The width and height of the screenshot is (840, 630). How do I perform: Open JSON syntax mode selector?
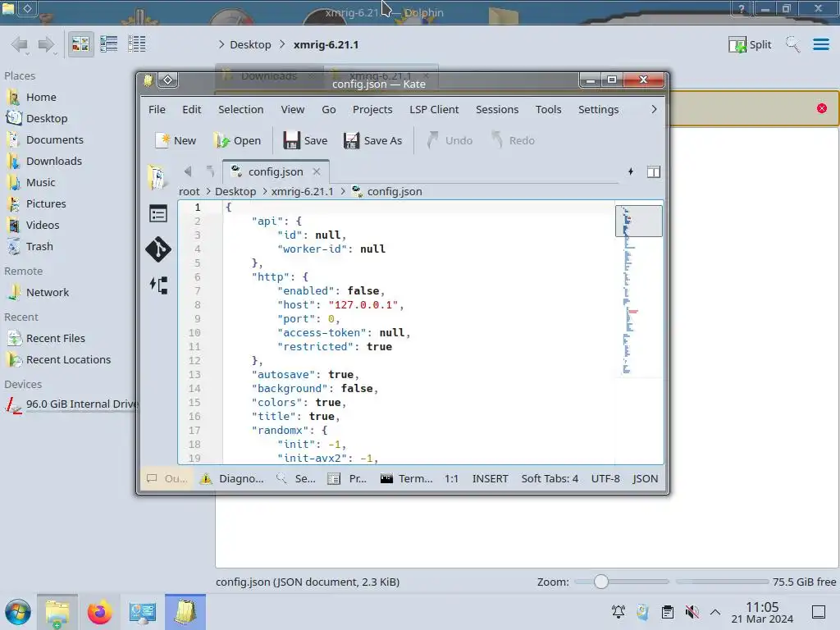(645, 478)
